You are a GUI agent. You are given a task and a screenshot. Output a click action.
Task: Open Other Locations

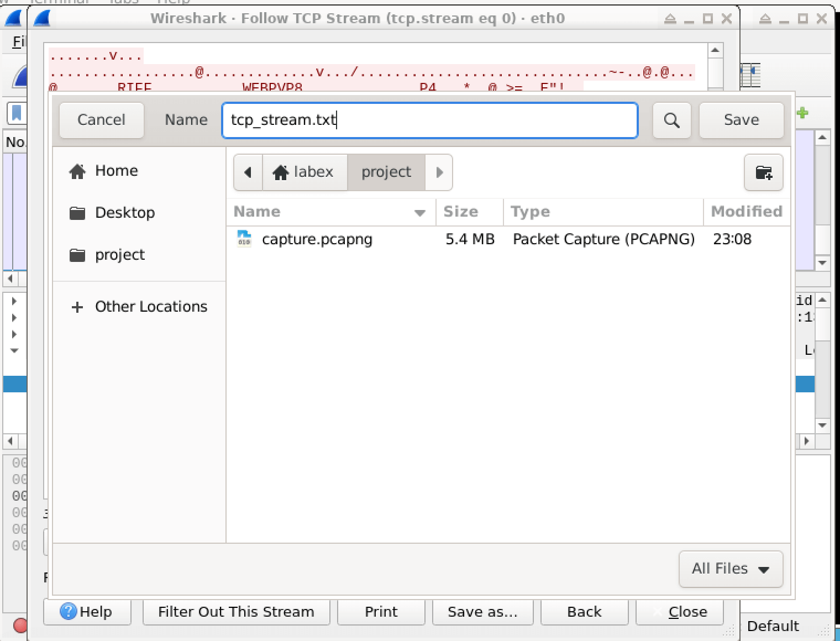[139, 307]
